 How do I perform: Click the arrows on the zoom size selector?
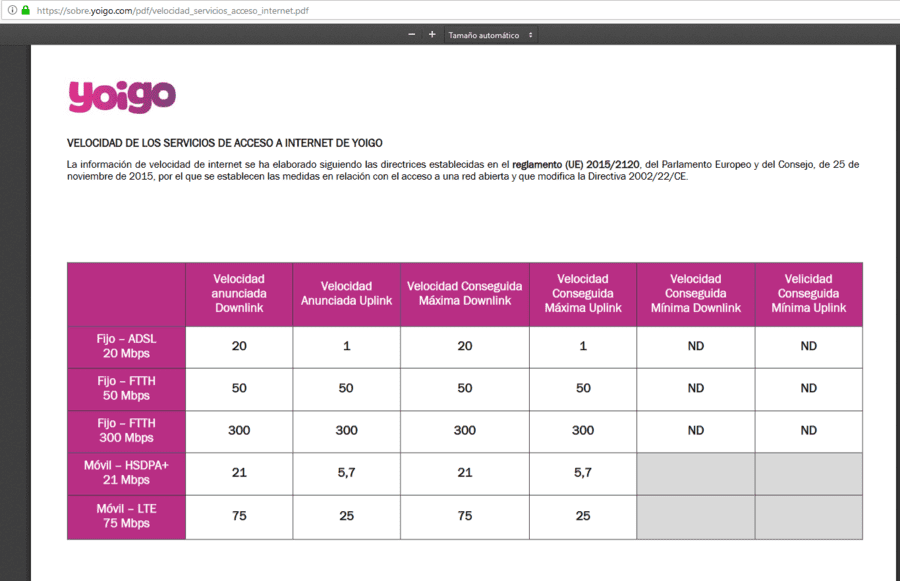530,35
